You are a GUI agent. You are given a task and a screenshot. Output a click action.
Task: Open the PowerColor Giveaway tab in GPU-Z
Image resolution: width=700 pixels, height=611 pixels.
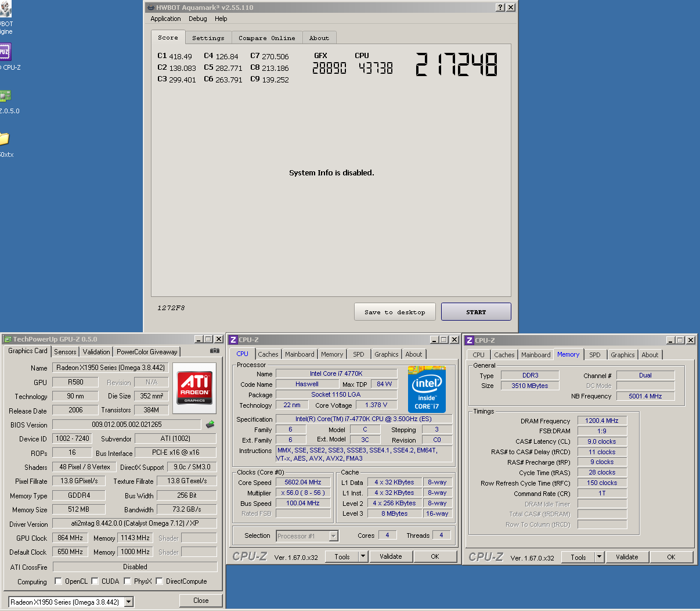147,352
